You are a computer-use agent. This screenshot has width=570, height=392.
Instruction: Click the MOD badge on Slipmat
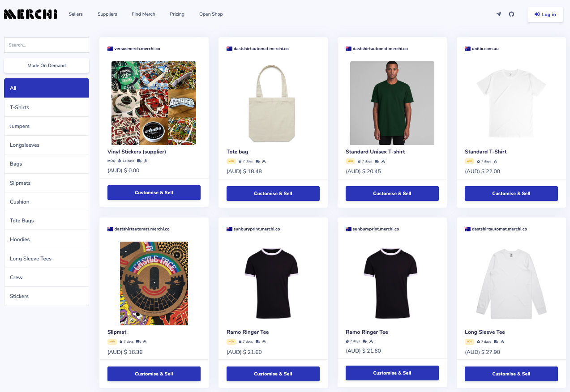112,341
